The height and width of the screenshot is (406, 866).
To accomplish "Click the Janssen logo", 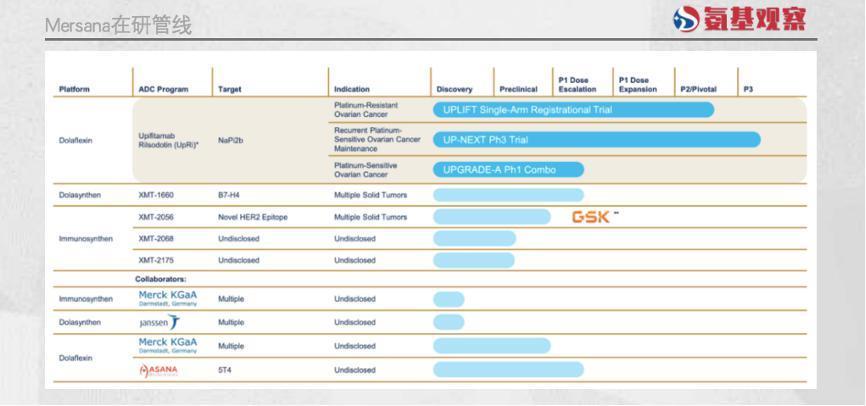I will coord(160,322).
